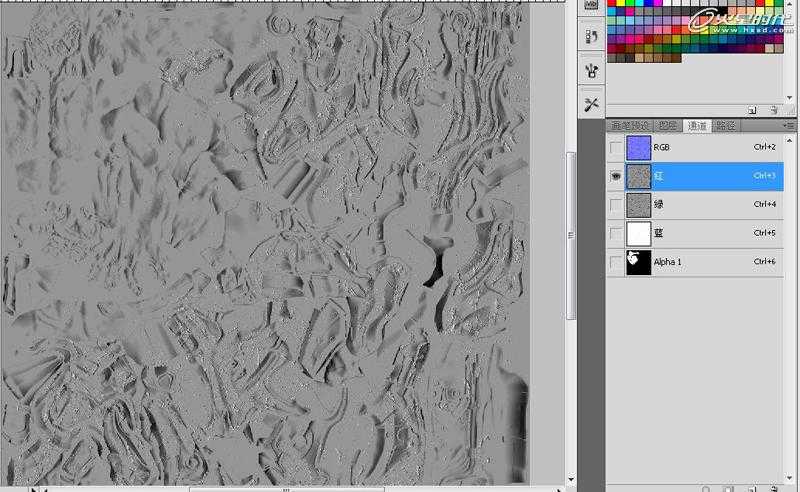This screenshot has width=800, height=492.
Task: Click the 'Ctrl+3' shortcut label
Action: click(x=764, y=176)
